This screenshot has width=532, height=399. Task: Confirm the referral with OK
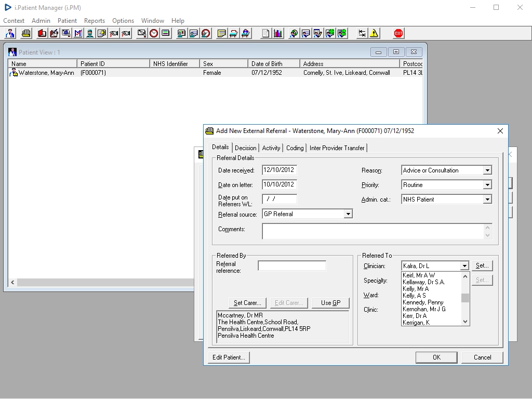point(436,357)
